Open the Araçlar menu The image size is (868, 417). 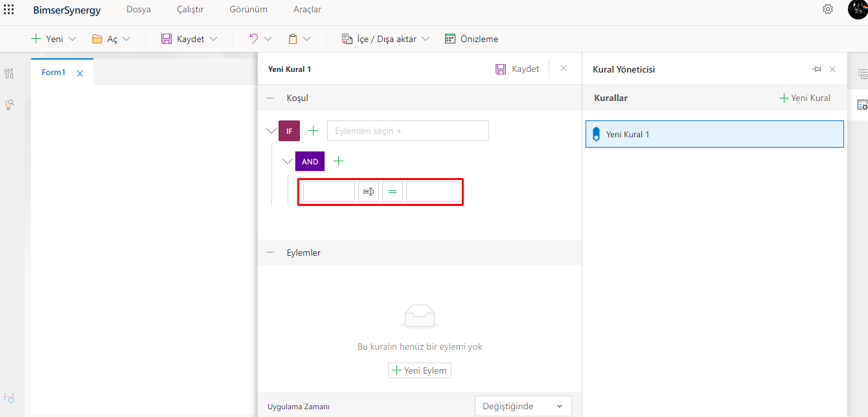[x=307, y=10]
